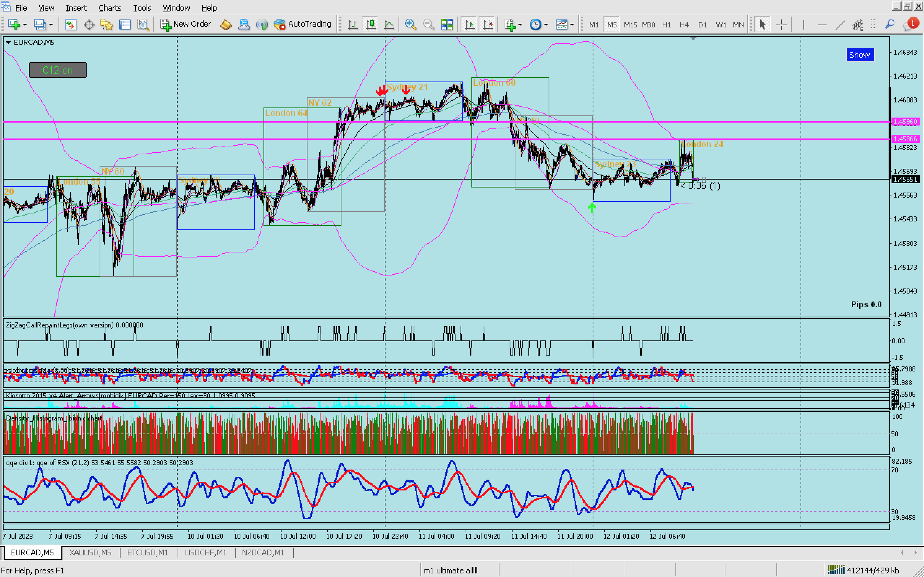
Task: Draw a trendline with the Trendline tool
Action: click(x=840, y=25)
